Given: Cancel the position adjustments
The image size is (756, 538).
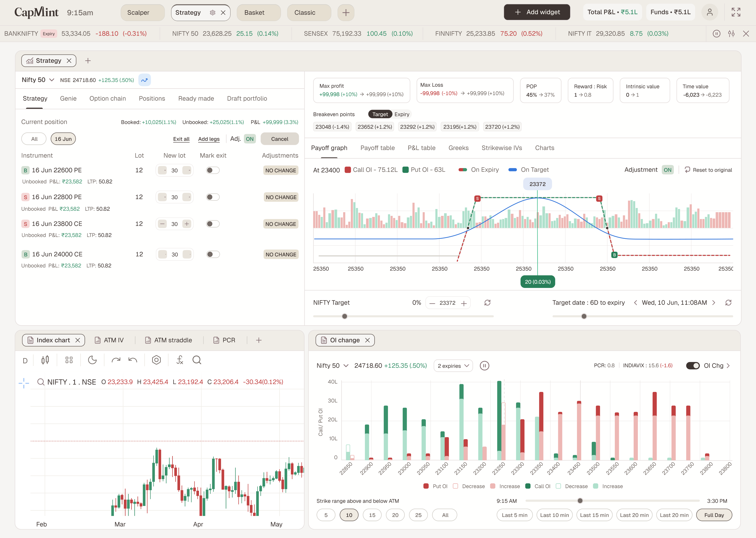Looking at the screenshot, I should (280, 139).
